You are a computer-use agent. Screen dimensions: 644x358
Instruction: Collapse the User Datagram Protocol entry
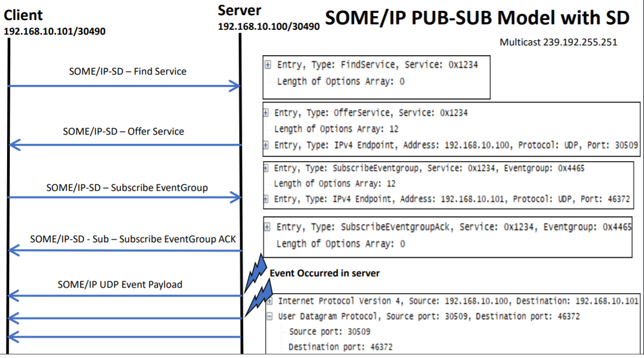point(269,316)
